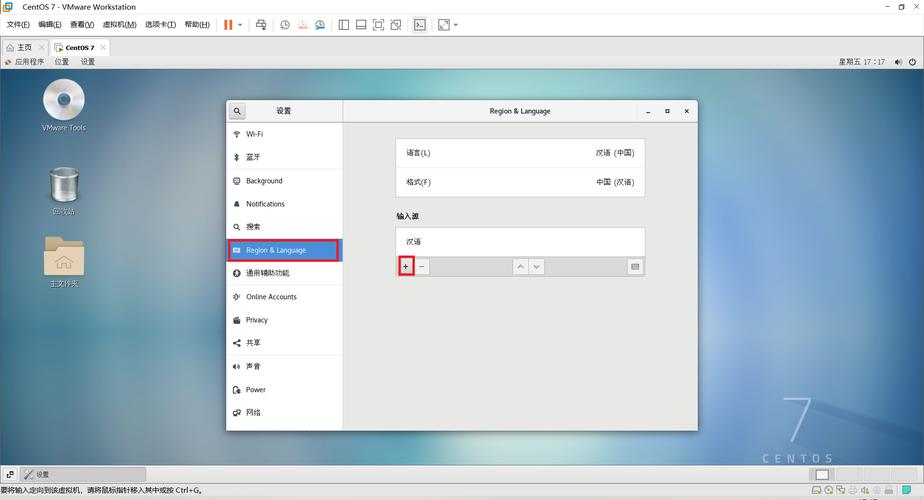Image resolution: width=924 pixels, height=500 pixels.
Task: Open the dropdown arrow beside the pause icon
Action: point(240,25)
